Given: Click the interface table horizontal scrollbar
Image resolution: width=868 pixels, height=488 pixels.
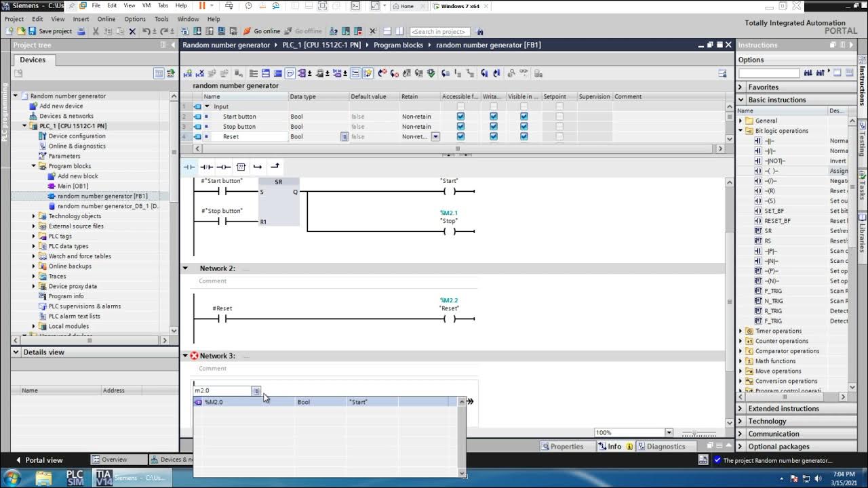Looking at the screenshot, I should click(x=457, y=148).
